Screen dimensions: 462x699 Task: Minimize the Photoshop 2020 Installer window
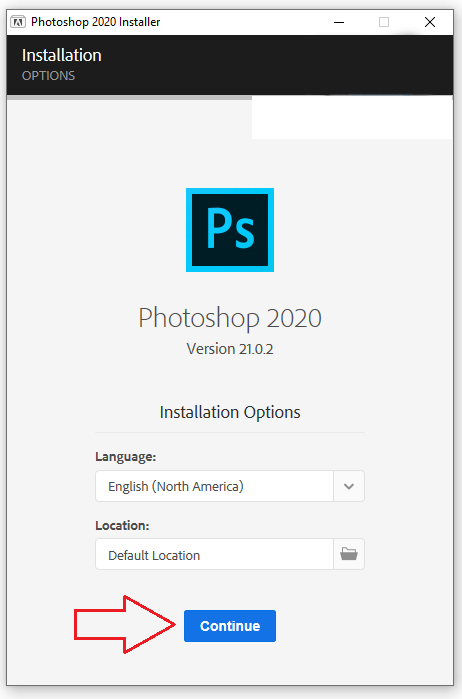(339, 22)
